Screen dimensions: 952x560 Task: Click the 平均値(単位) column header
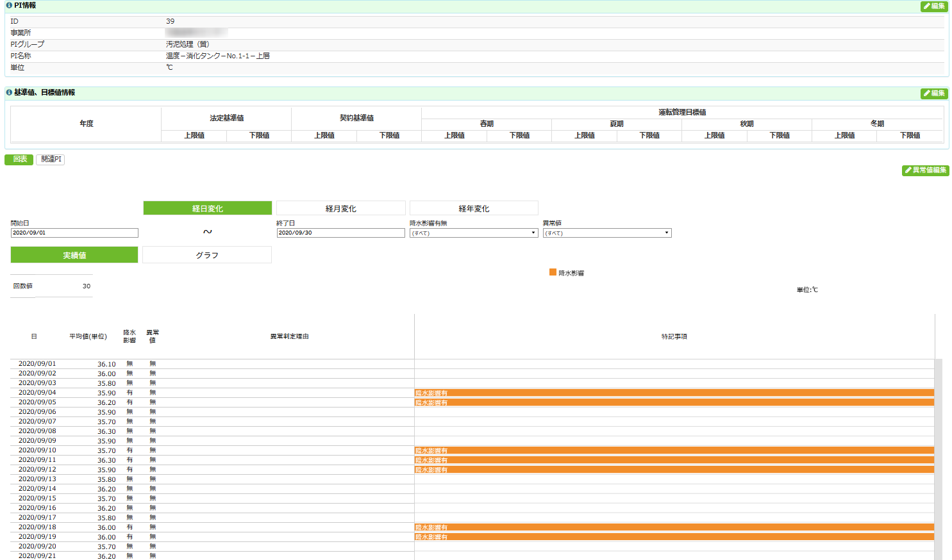(x=88, y=336)
